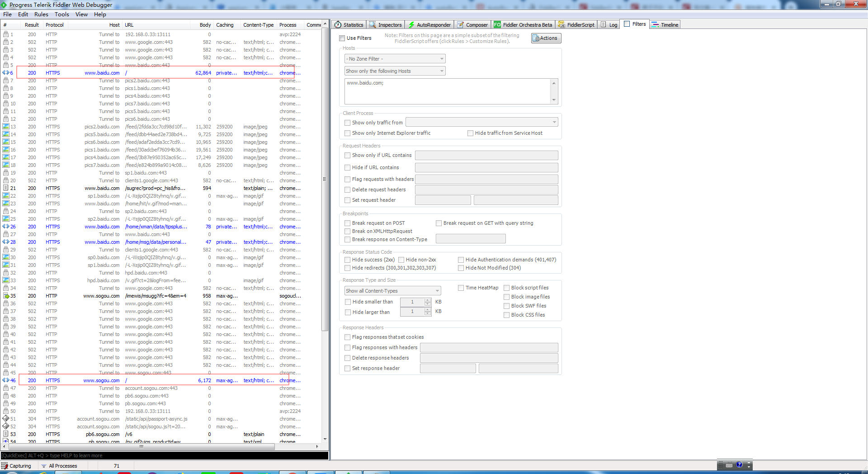Check Hide success (2xx) responses
868x474 pixels.
click(347, 260)
